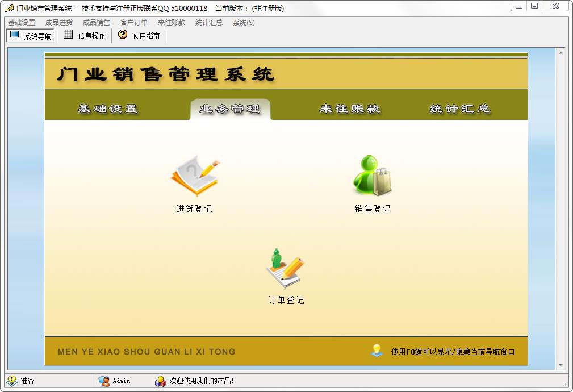Click the 使用指南 question mark icon
This screenshot has height=392, width=573.
[123, 35]
